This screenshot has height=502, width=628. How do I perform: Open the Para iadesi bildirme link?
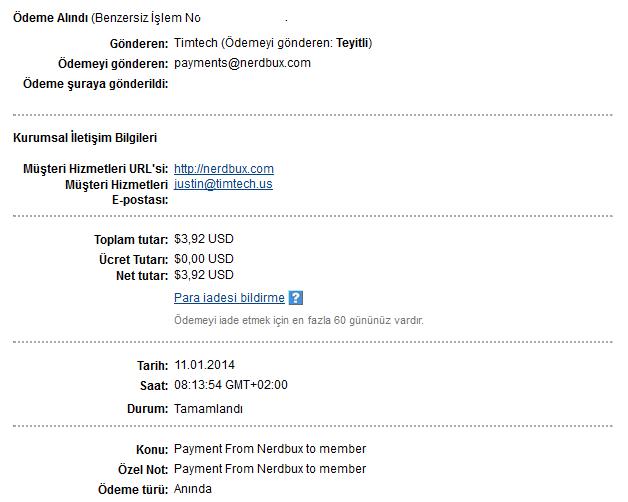pyautogui.click(x=229, y=298)
